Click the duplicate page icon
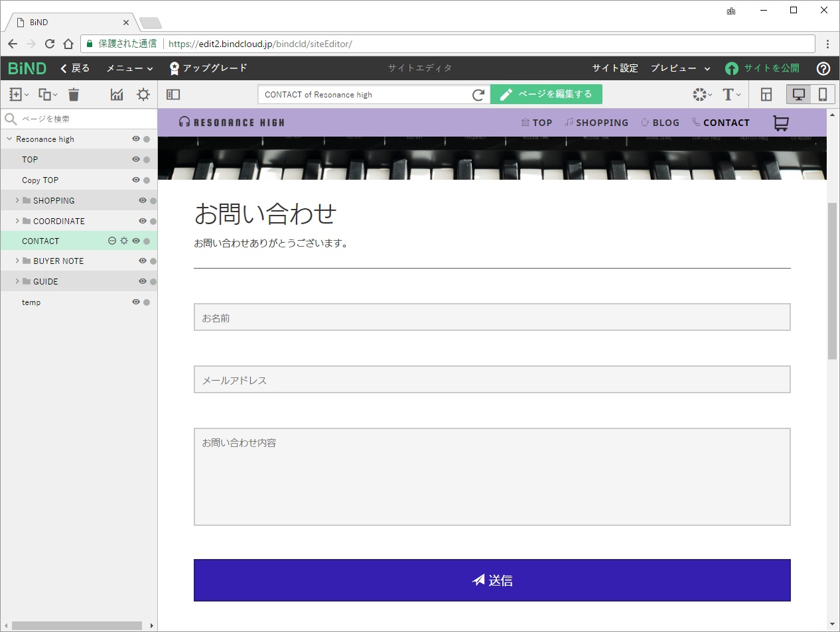840x632 pixels. click(42, 94)
